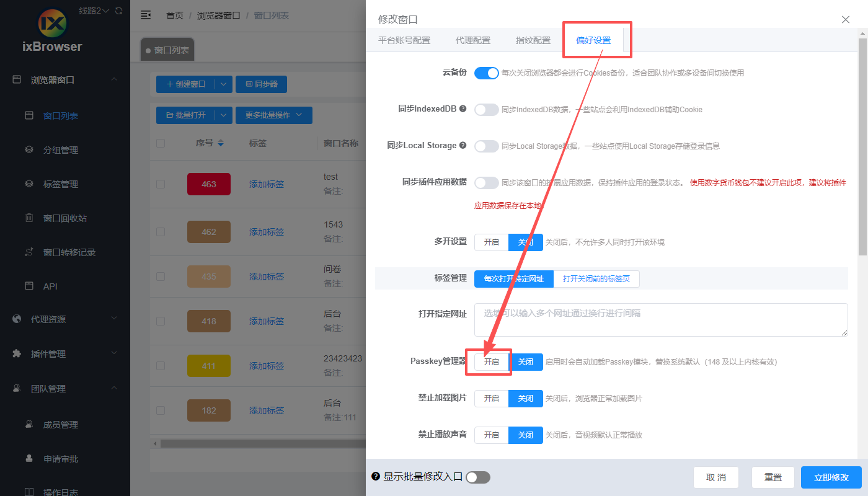Viewport: 868px width, 496px height.
Task: Collapse the 浏览器窗口 sidebar section
Action: click(x=114, y=79)
